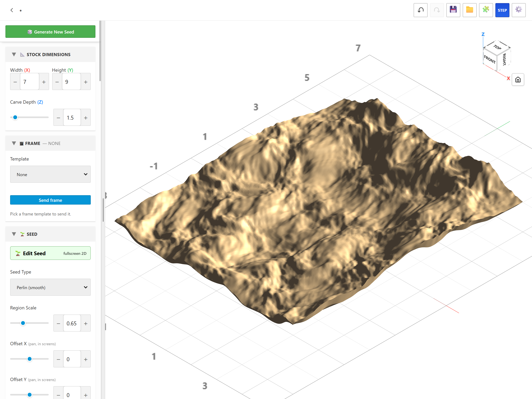Increase Region Scale value
This screenshot has width=532, height=399.
(86, 323)
